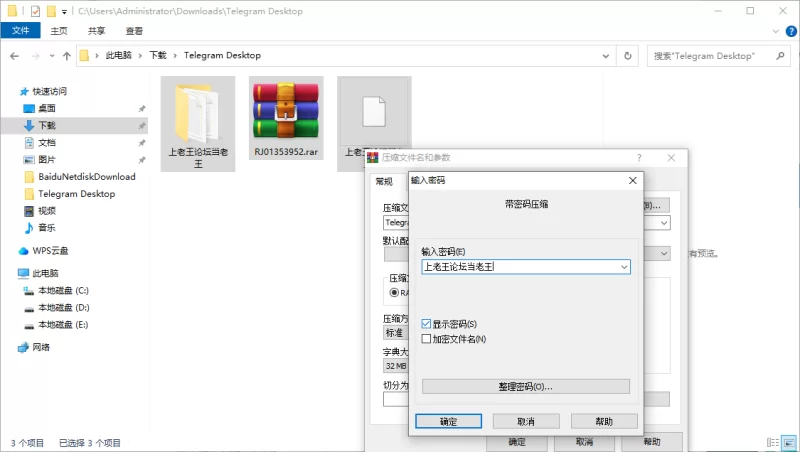Select the 上老王论坛当老王 folder icon
This screenshot has height=452, width=800.
[x=198, y=113]
